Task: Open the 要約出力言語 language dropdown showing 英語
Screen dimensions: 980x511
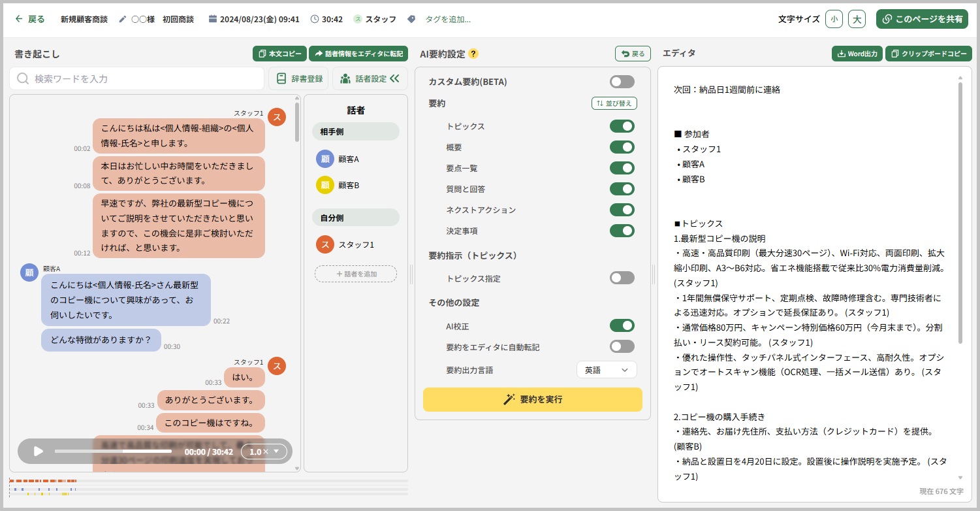Action: pos(606,369)
